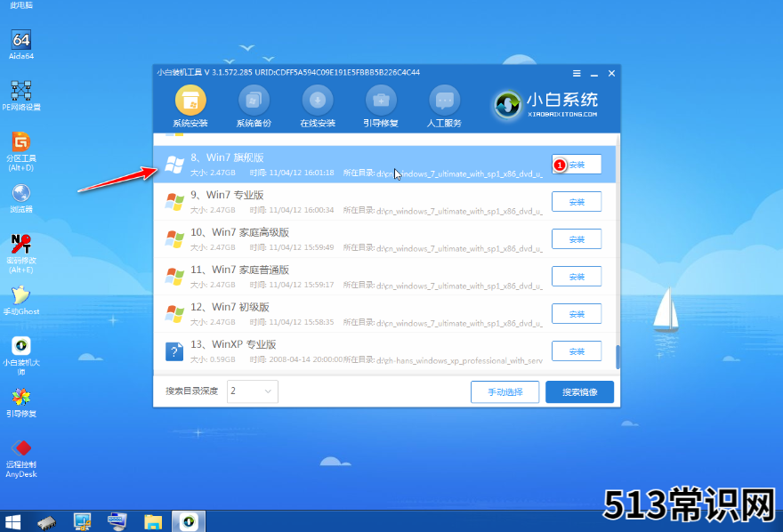
Task: Open the 人工服务 tab
Action: (x=444, y=106)
